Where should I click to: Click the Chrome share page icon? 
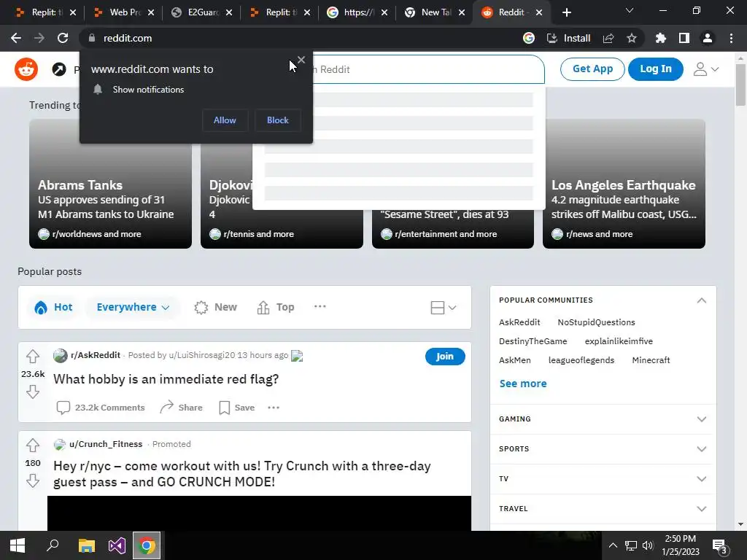click(x=608, y=38)
